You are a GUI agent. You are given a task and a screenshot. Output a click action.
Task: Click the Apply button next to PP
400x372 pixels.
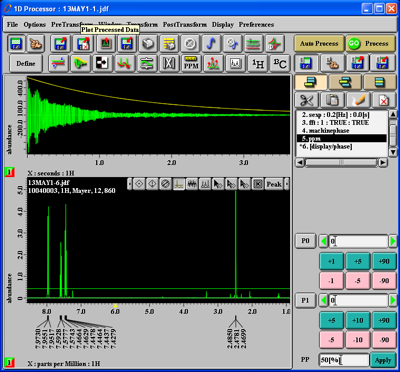tap(383, 360)
